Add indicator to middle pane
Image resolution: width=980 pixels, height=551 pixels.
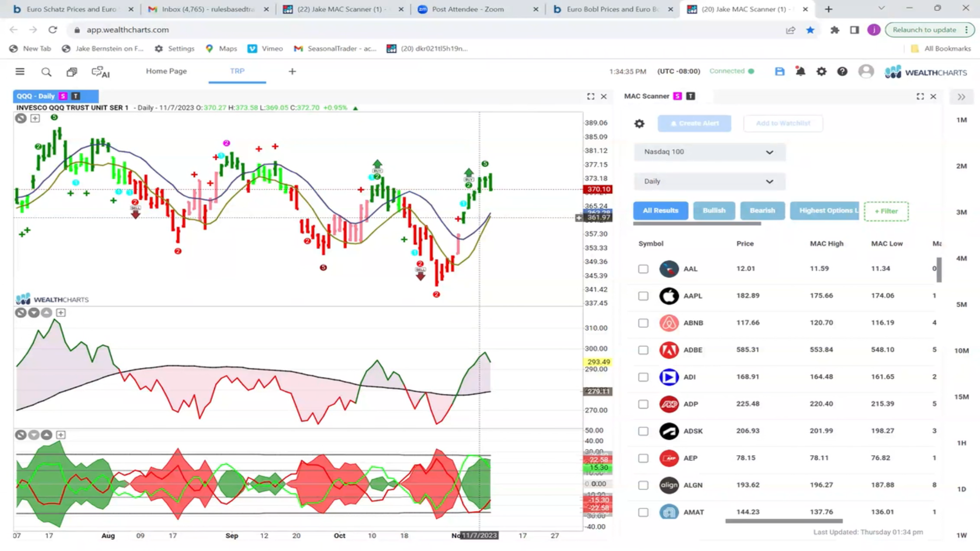pos(61,313)
